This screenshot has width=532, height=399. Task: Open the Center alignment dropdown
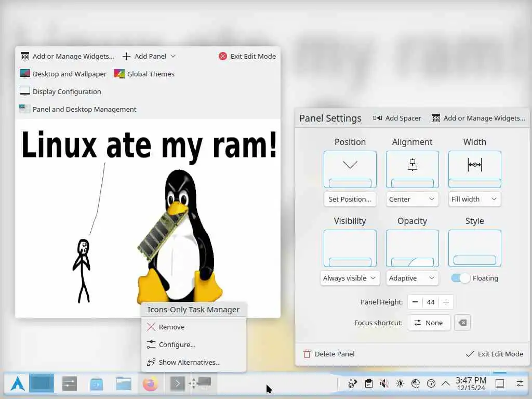click(x=412, y=199)
